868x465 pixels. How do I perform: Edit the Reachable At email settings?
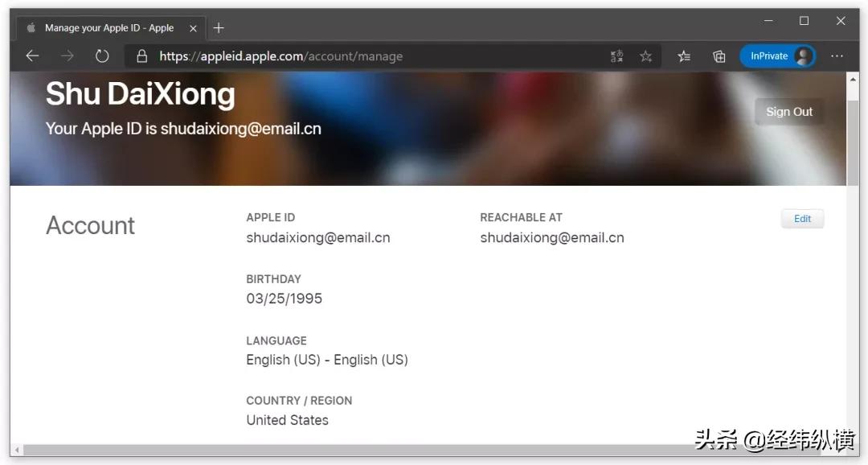801,218
